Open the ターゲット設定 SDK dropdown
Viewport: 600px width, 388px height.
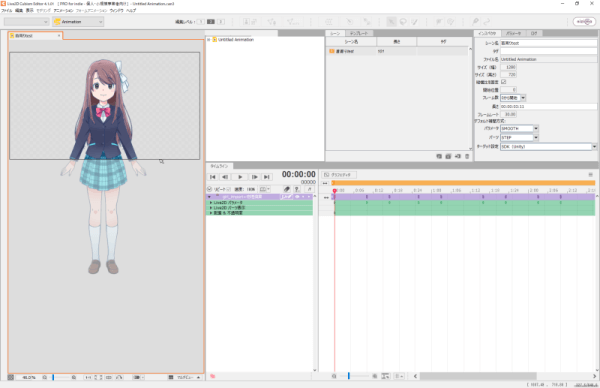(x=548, y=147)
